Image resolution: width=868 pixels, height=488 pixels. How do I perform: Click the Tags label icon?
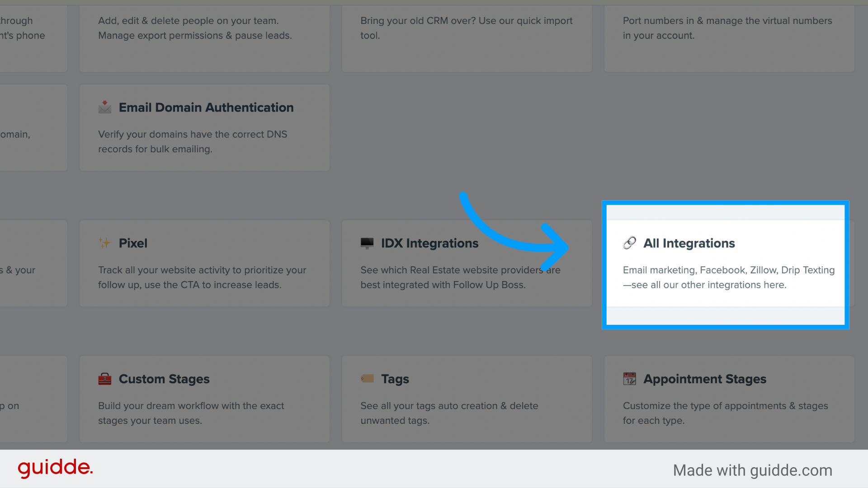click(x=367, y=379)
